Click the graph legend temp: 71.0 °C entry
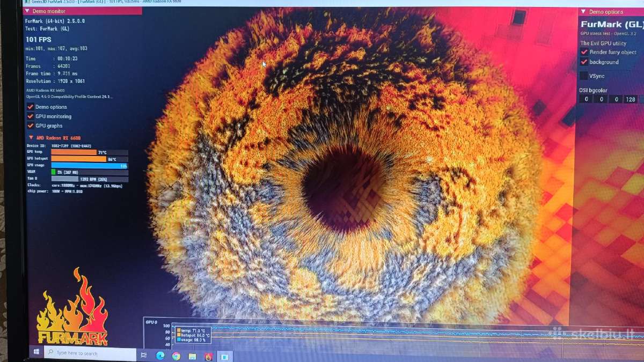Viewport: 644px width, 362px height. coord(192,331)
